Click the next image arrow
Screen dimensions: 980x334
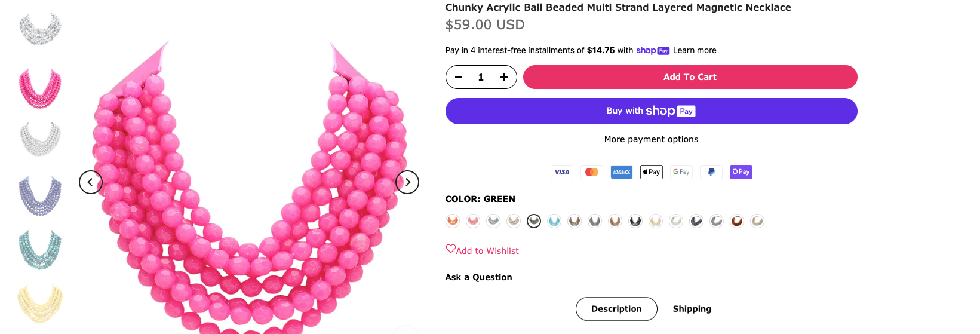(407, 182)
